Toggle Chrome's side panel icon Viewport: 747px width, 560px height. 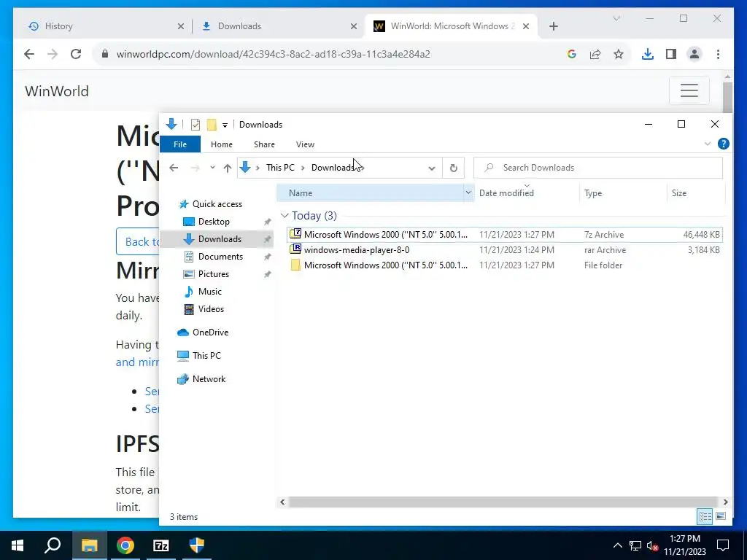click(x=671, y=54)
